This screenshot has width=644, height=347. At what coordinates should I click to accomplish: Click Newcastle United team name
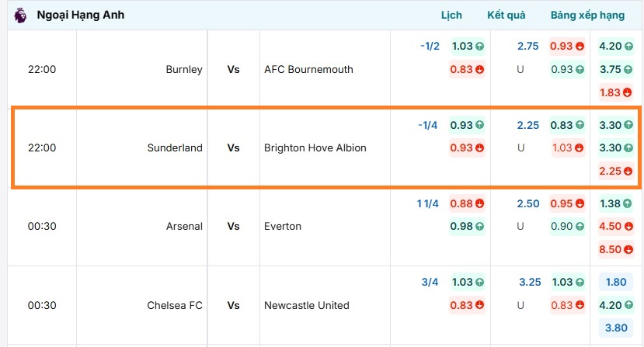[x=306, y=305]
